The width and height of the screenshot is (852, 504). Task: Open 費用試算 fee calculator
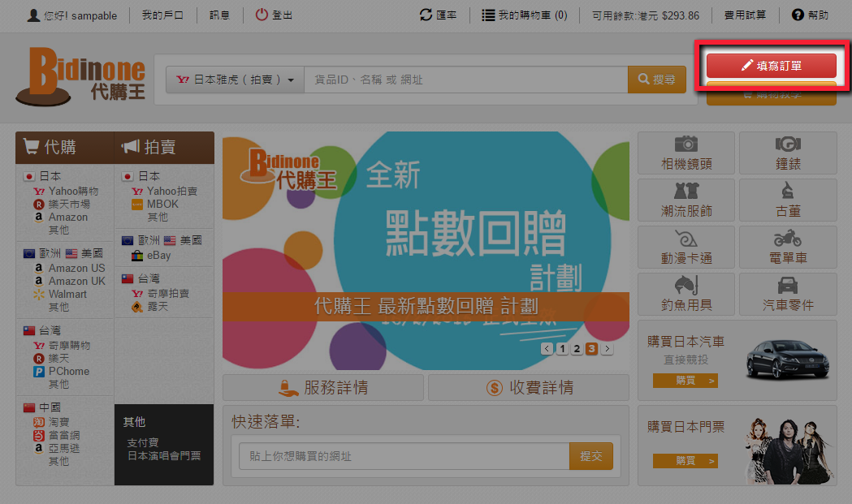pos(745,15)
